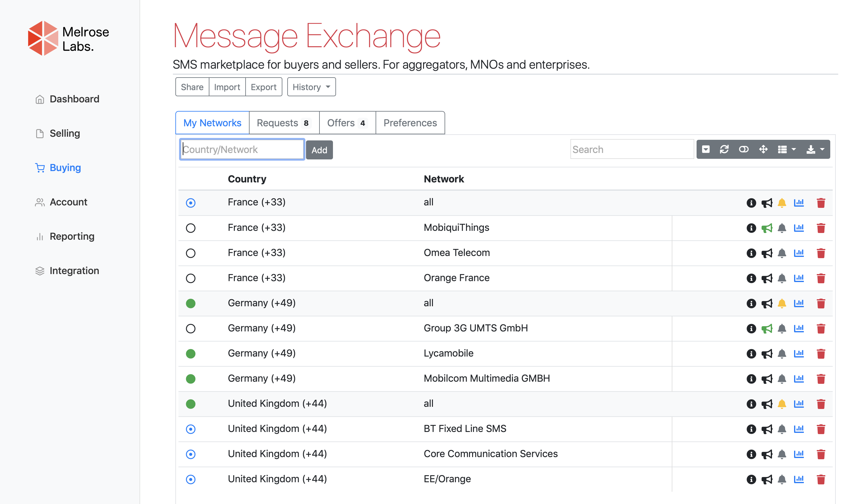Delete the EE/Orange row

click(x=821, y=479)
